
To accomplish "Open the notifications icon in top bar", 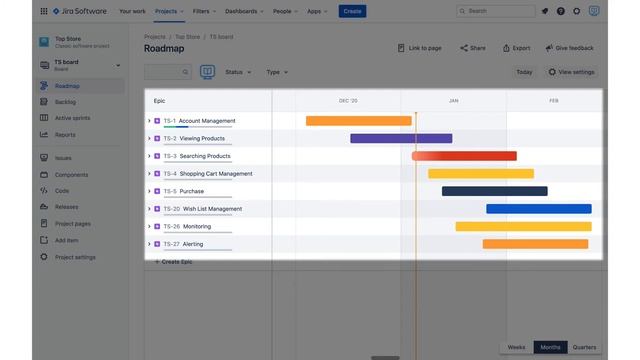I will point(545,11).
